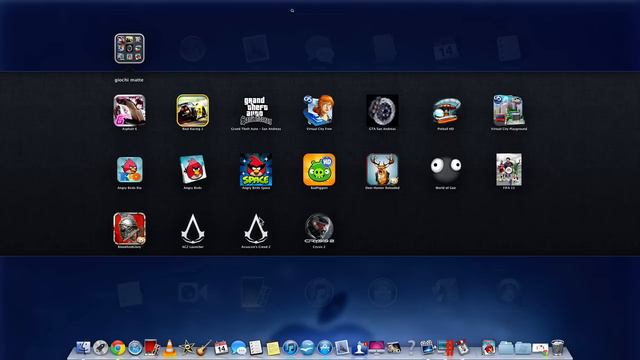640x360 pixels.
Task: Open GarageBand guitar icon in Dock
Action: [204, 348]
